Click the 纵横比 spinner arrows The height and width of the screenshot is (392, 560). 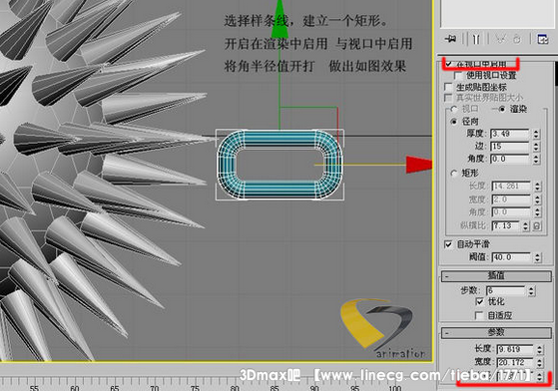pos(525,226)
